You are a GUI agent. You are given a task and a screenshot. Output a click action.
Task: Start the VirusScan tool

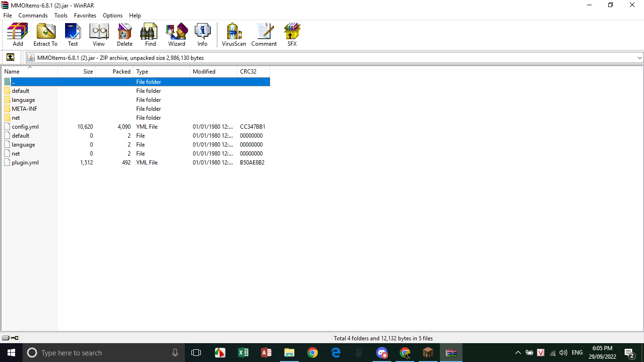pos(234,35)
